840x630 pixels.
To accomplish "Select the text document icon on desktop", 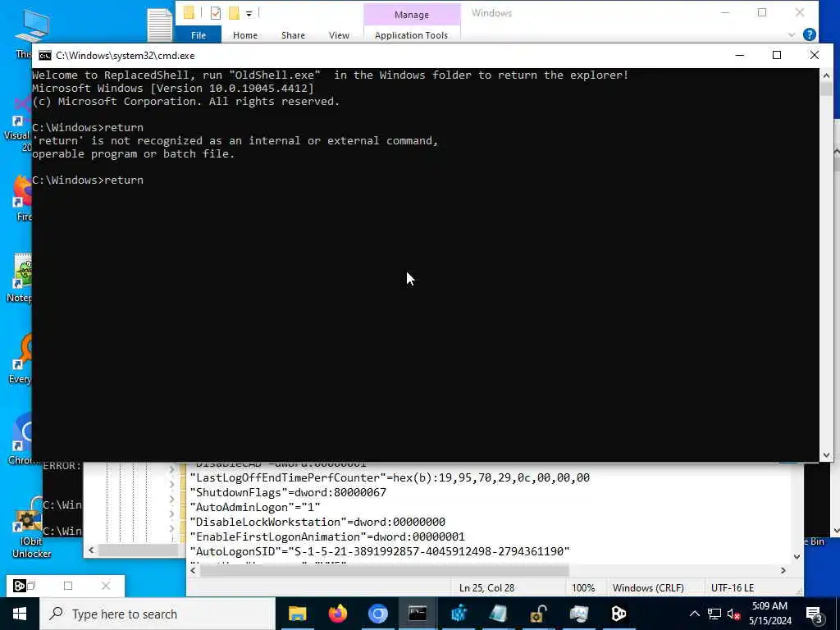I will tap(160, 25).
